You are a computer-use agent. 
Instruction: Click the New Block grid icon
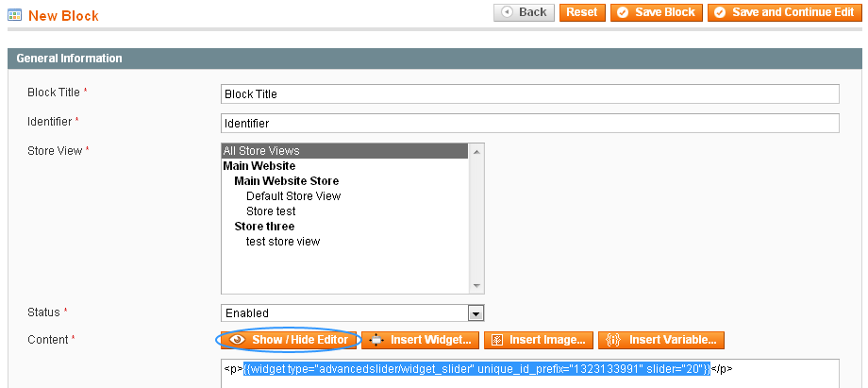point(14,15)
